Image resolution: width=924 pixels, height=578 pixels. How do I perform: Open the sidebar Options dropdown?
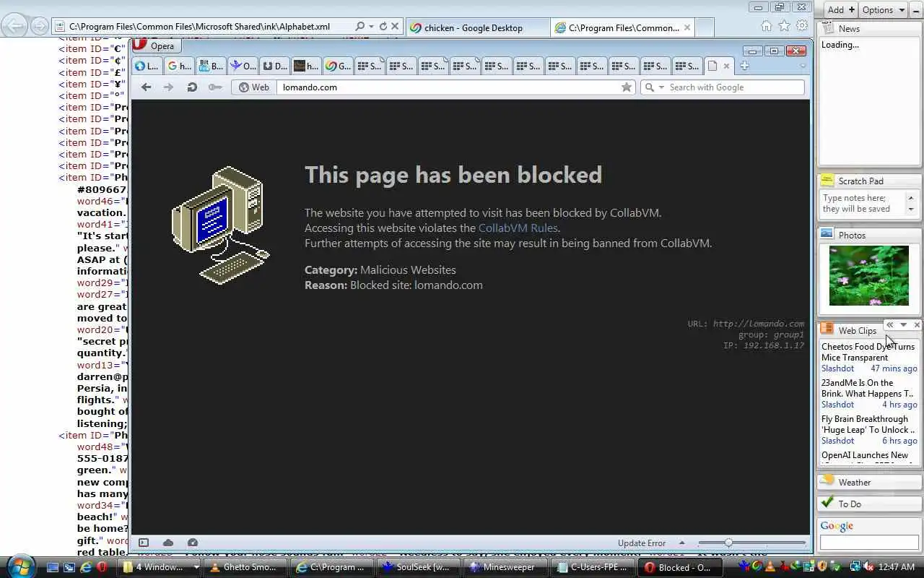[x=883, y=9]
